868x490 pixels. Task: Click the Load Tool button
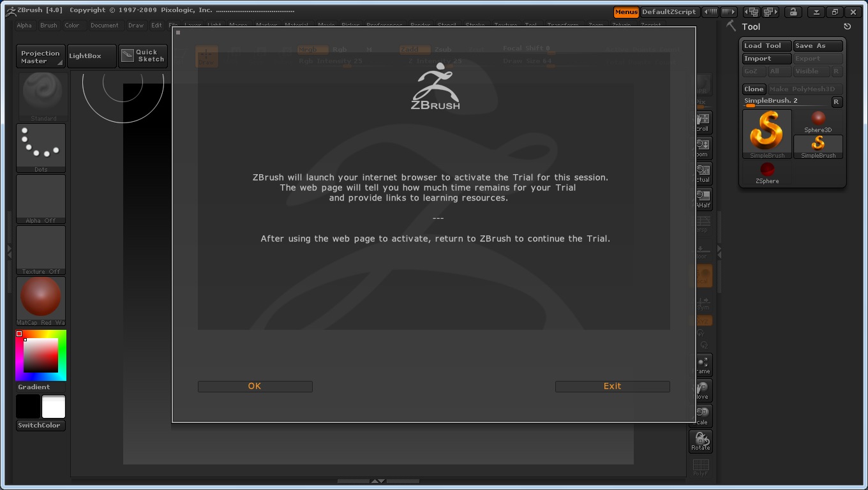(x=767, y=46)
